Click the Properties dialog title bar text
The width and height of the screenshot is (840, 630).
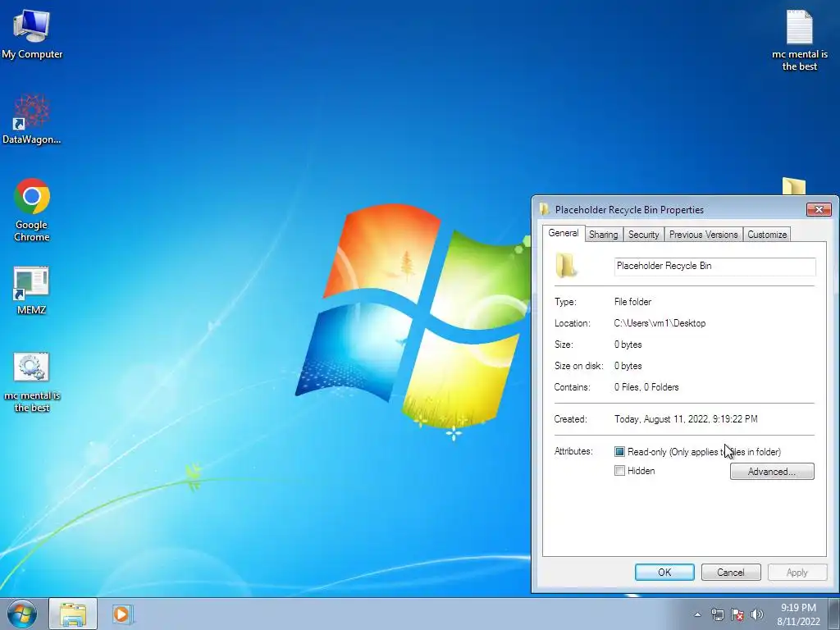point(629,209)
